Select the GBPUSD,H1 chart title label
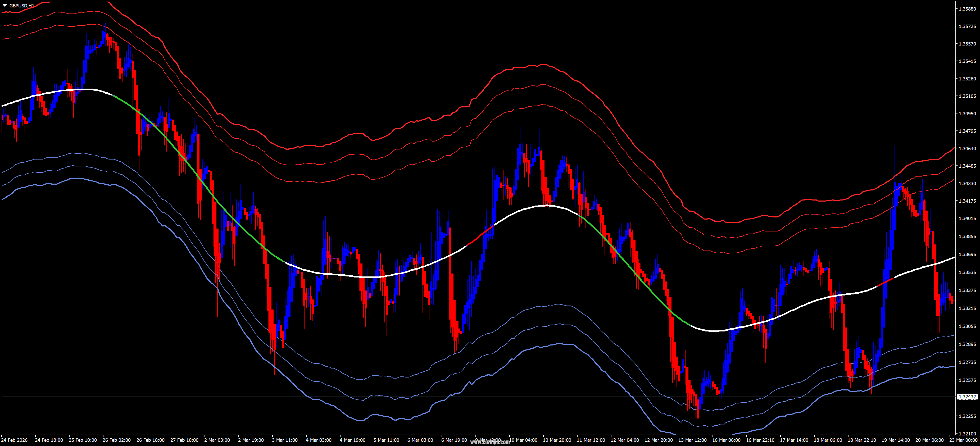Screen dimensions: 980x446 22,5
